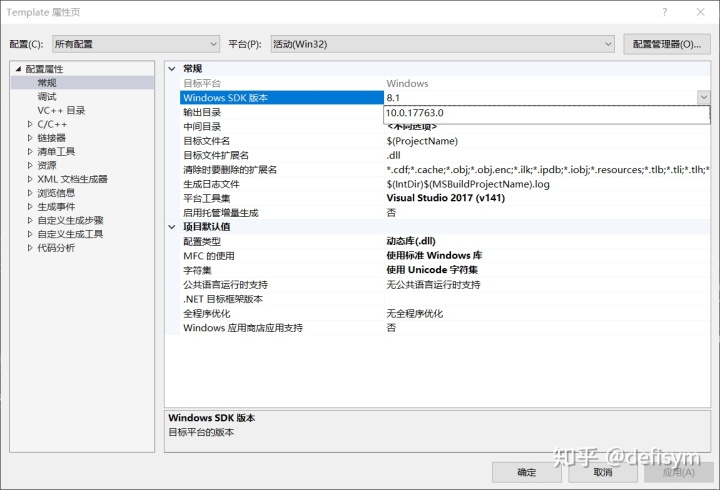Collapse the 配置属性 tree node

[x=18, y=69]
